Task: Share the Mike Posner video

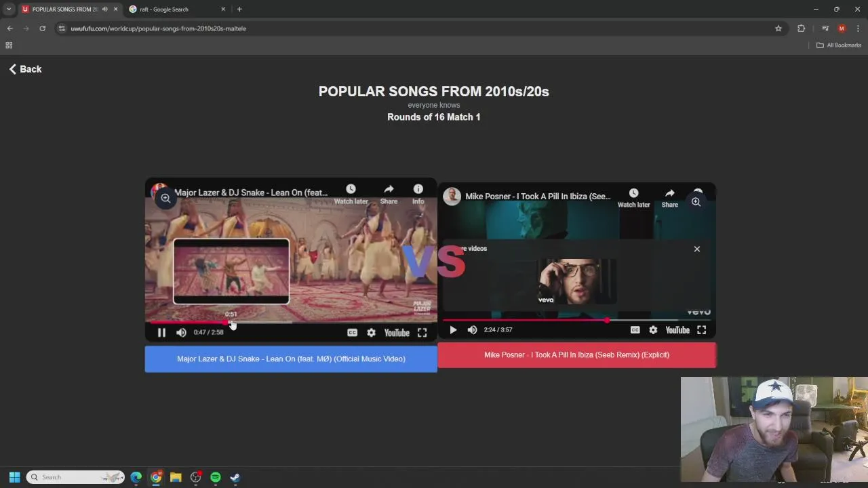Action: 669,198
